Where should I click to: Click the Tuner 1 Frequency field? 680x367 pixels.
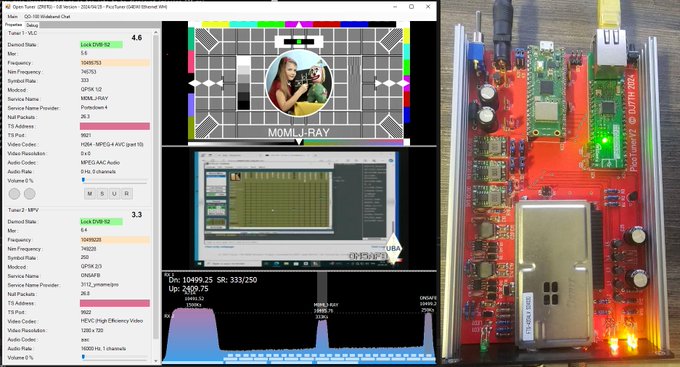point(114,63)
